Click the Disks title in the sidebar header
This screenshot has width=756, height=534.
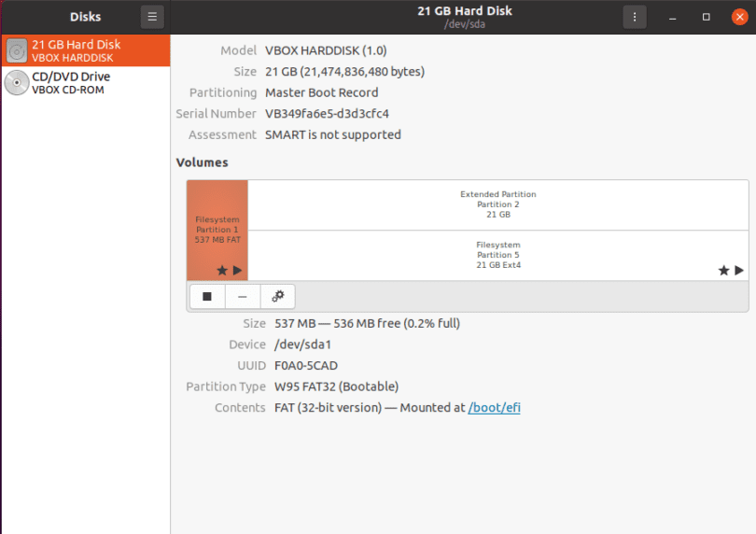pyautogui.click(x=85, y=17)
